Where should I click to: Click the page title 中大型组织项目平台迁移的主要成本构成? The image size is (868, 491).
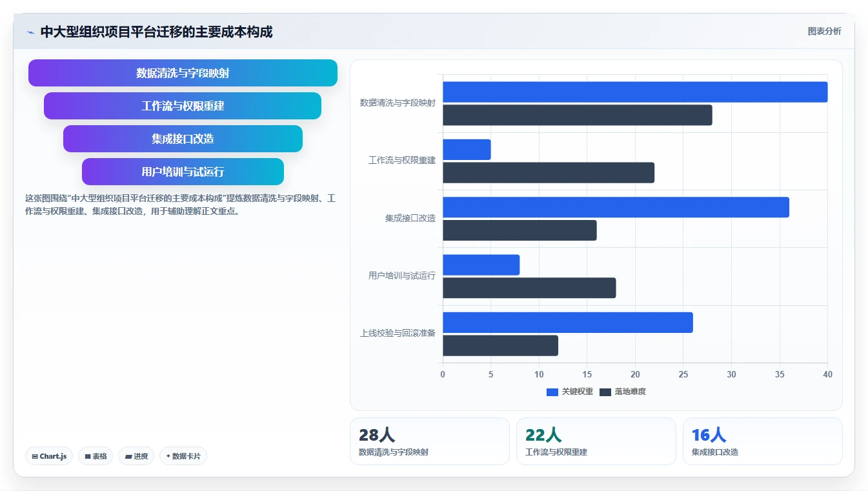(156, 32)
